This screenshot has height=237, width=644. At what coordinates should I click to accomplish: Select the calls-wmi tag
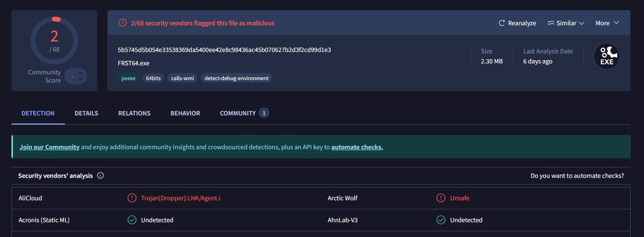tap(183, 78)
